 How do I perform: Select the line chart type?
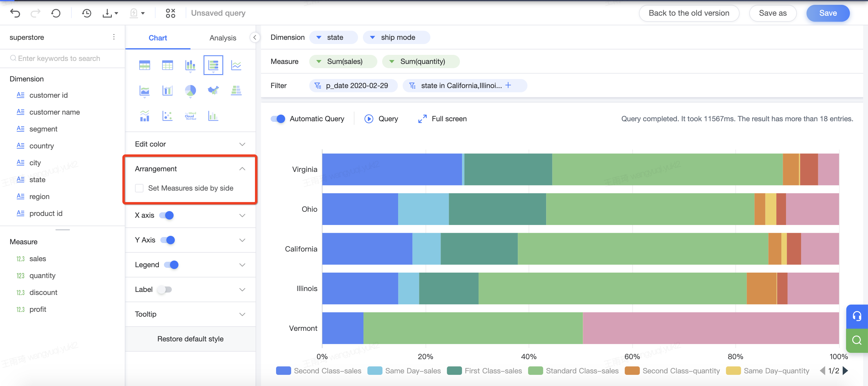click(236, 65)
